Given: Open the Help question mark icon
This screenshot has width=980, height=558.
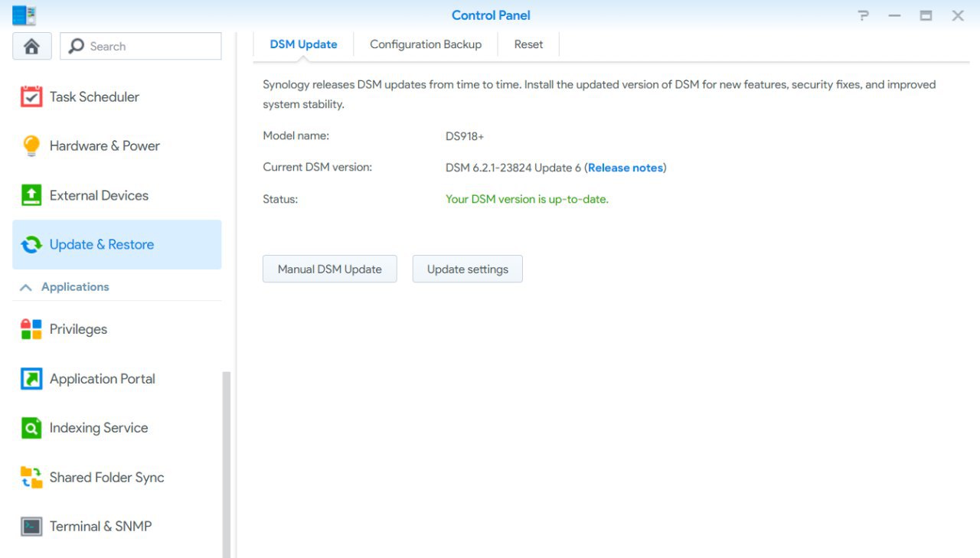Looking at the screenshot, I should point(863,15).
